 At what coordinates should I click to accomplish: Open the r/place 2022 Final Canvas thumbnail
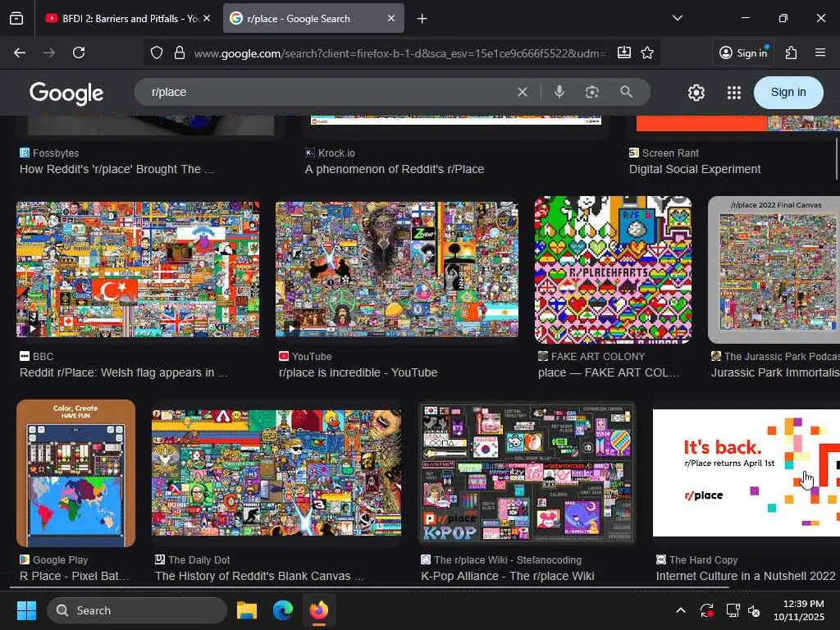774,270
